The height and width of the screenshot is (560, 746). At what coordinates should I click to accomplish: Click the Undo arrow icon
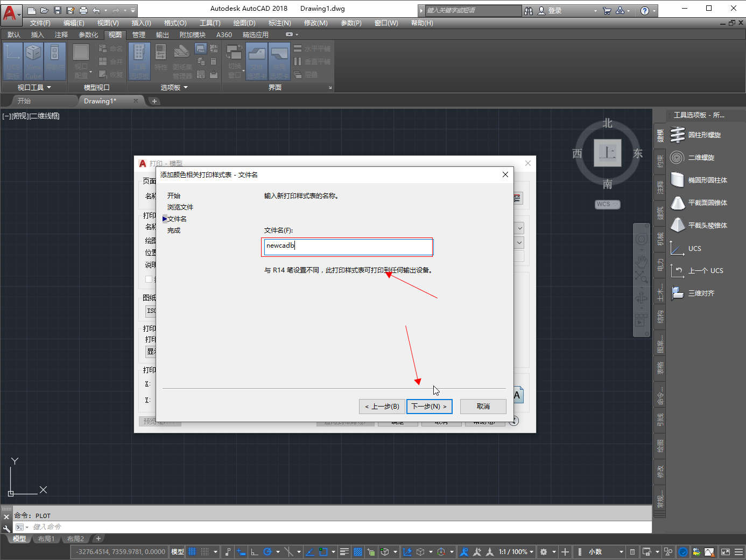tap(96, 10)
